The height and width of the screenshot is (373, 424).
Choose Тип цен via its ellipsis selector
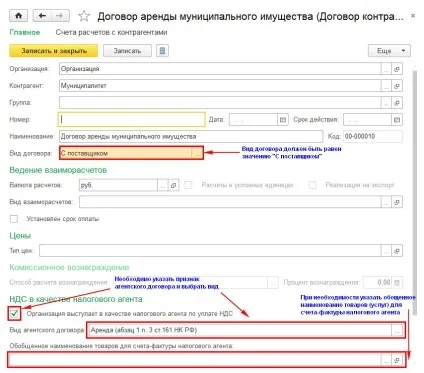tap(386, 251)
